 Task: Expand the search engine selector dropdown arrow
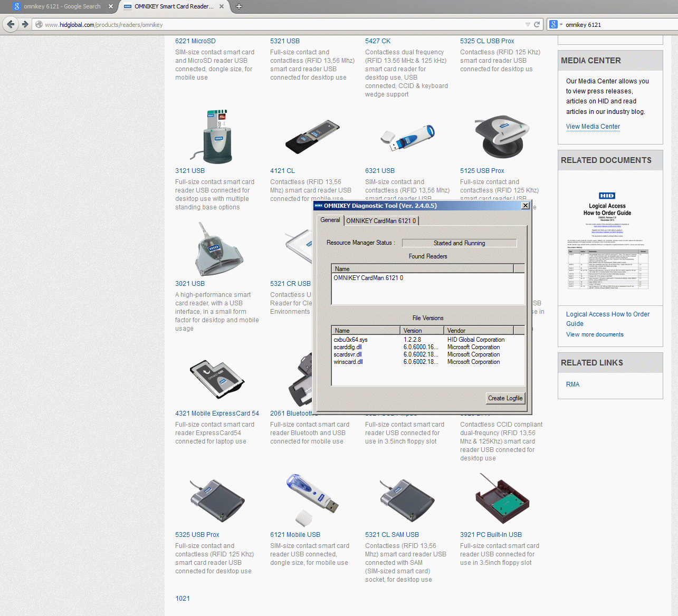[561, 24]
